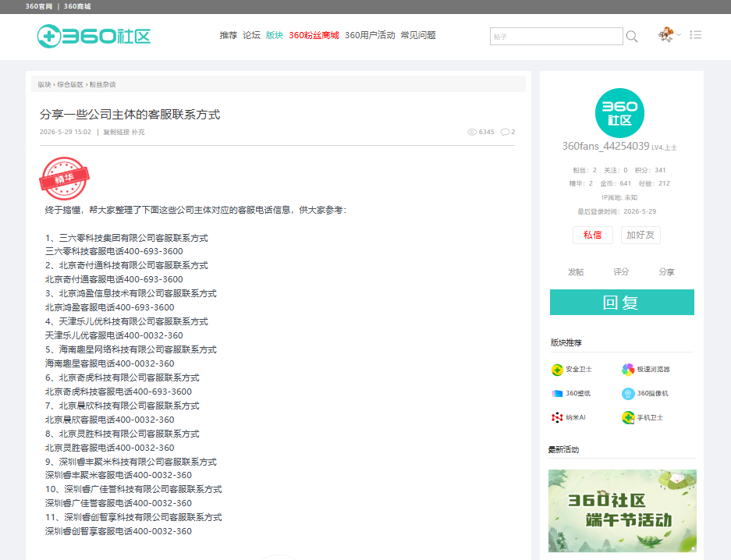Open the user avatar menu
Image resolution: width=731 pixels, height=560 pixels.
[x=665, y=34]
